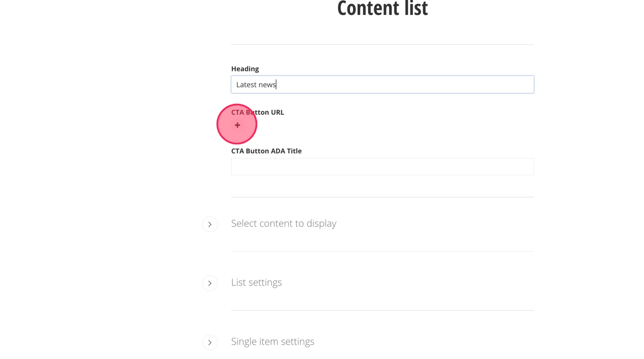The width and height of the screenshot is (644, 359).
Task: Click the divider above Select content to display
Action: [x=382, y=197]
